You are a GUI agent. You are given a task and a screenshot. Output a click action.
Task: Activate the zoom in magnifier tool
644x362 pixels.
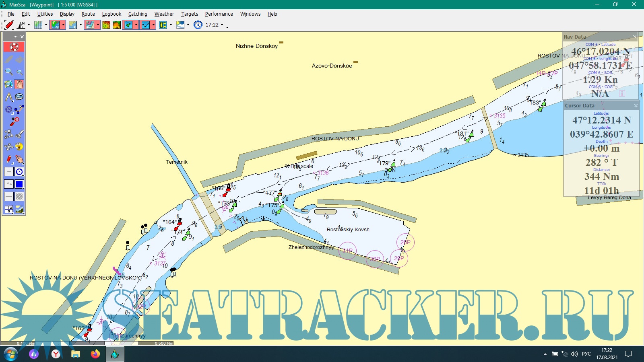[8, 72]
